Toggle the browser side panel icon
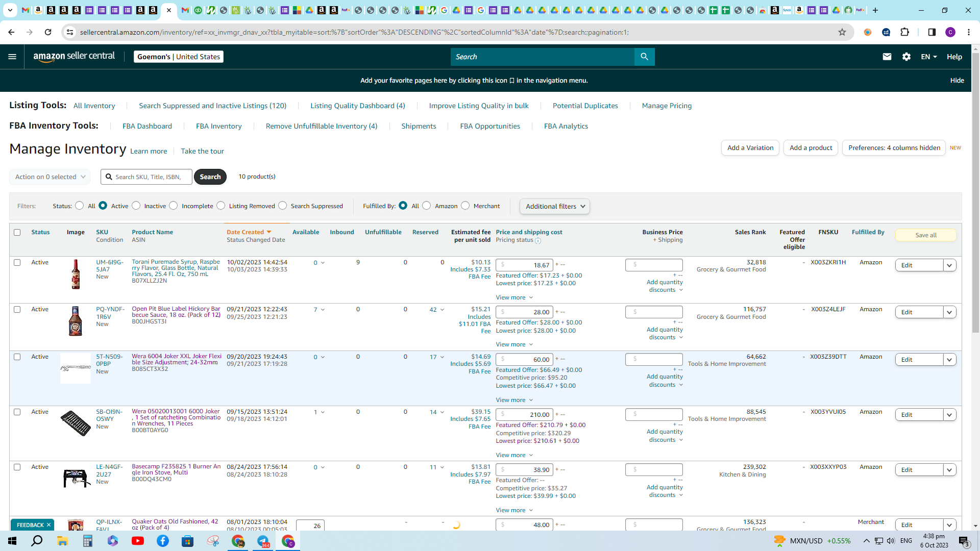Viewport: 980px width, 551px height. [932, 32]
